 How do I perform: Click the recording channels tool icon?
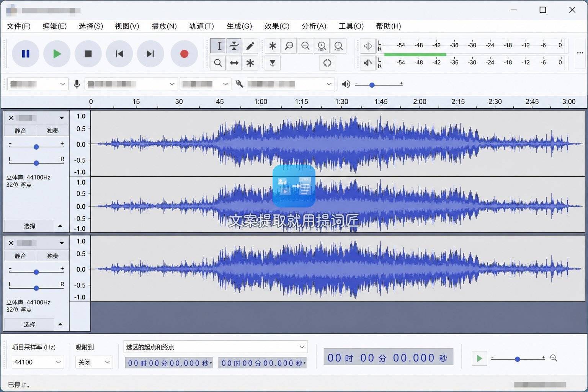click(240, 84)
